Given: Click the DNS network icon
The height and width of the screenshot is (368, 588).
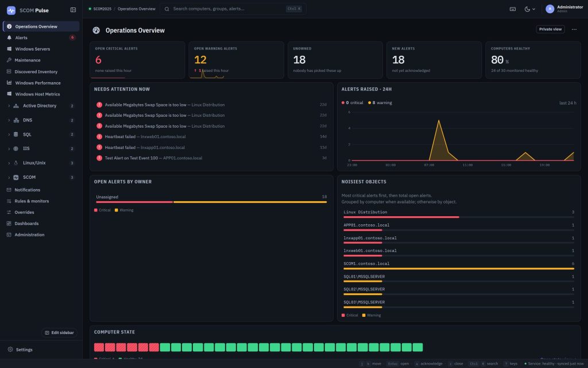Looking at the screenshot, I should [x=16, y=120].
